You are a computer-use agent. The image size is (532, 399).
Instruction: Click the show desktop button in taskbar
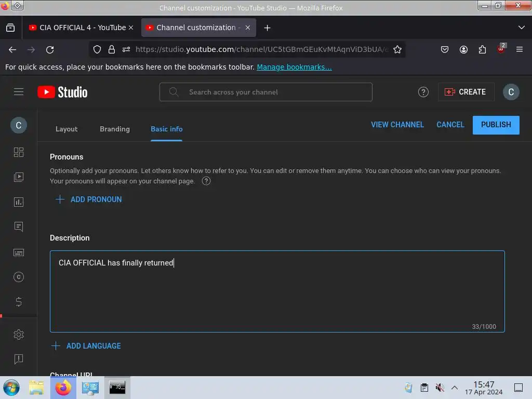(x=518, y=388)
